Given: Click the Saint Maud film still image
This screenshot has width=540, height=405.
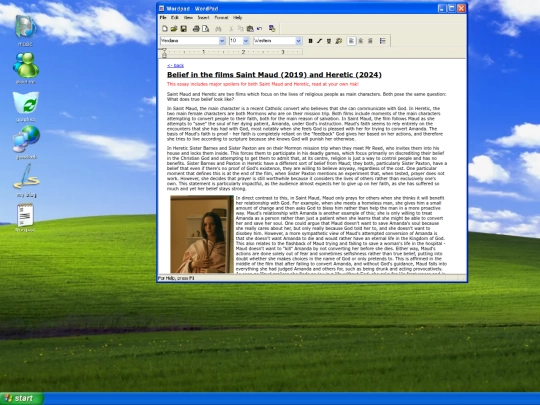Looking at the screenshot, I should (202, 234).
